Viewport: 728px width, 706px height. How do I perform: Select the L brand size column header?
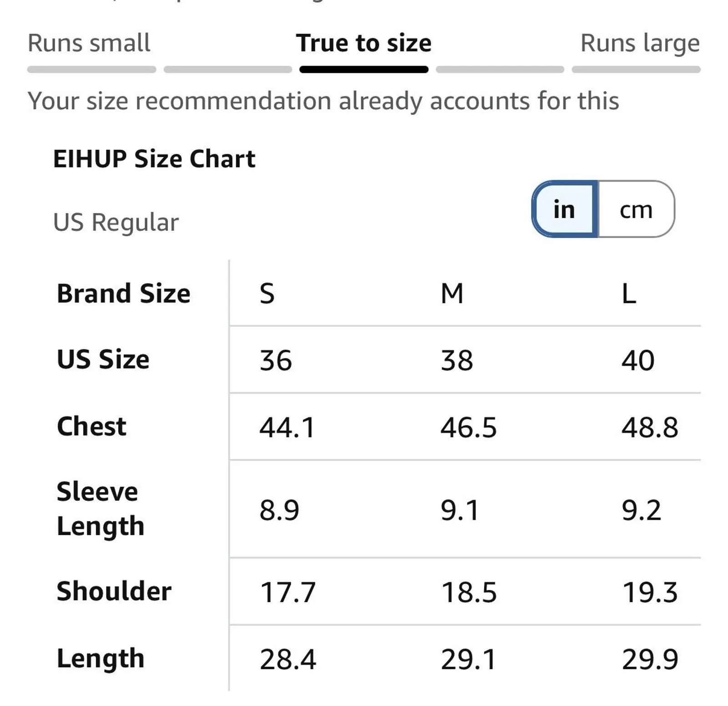click(x=629, y=294)
